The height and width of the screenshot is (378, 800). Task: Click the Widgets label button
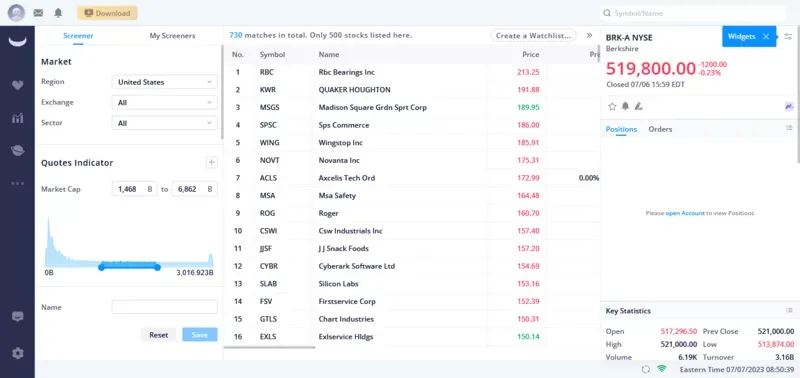[741, 36]
